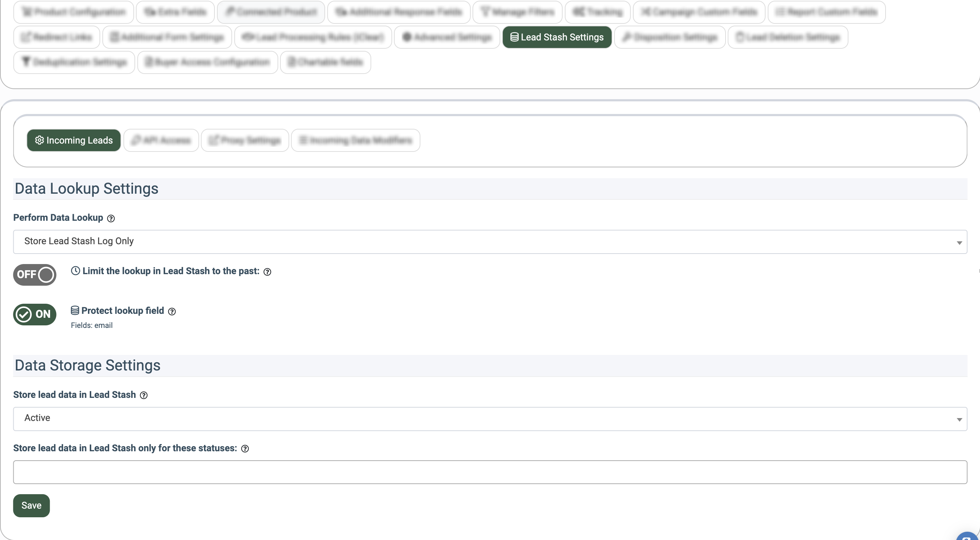Expand the Perform Data Lookup dropdown

[490, 241]
